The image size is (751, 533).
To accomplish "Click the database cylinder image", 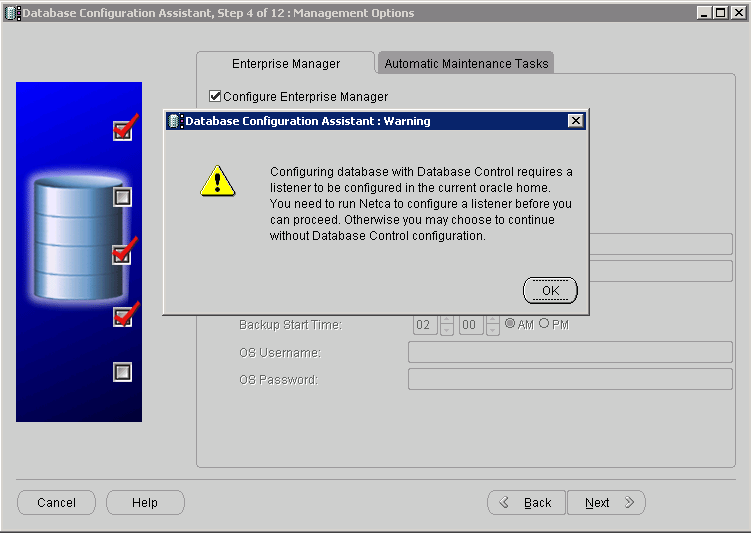I will (78, 238).
